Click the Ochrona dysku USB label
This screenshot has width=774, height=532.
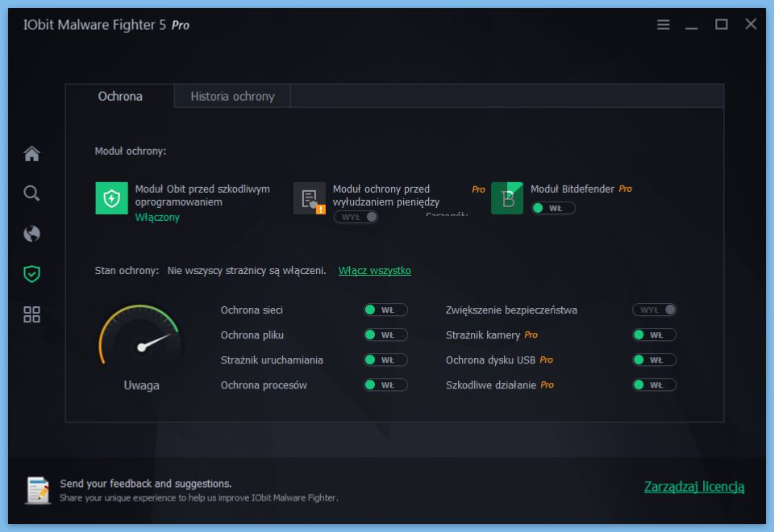pos(491,360)
